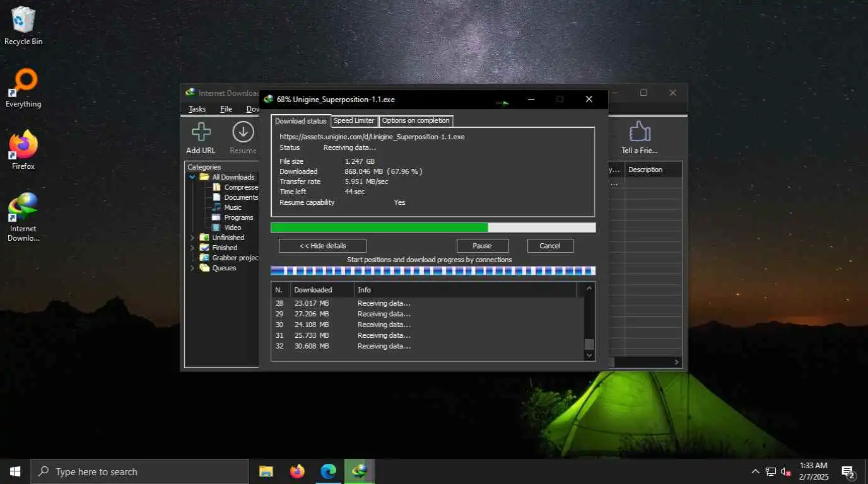Select connection row 29 with 27.206 MB
The image size is (868, 484).
click(x=428, y=314)
